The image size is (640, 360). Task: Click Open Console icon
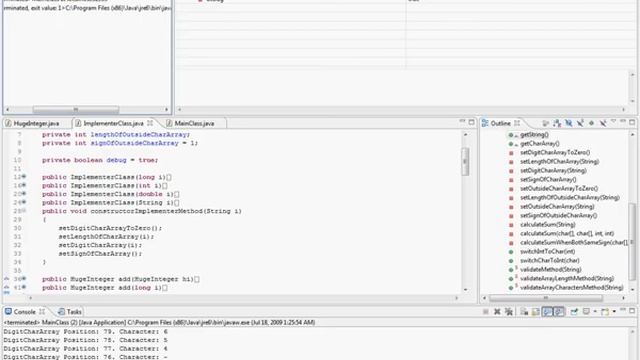coord(605,312)
